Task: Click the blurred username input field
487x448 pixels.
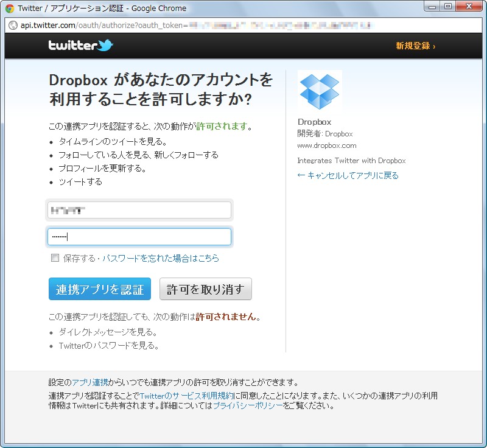Action: [x=139, y=210]
